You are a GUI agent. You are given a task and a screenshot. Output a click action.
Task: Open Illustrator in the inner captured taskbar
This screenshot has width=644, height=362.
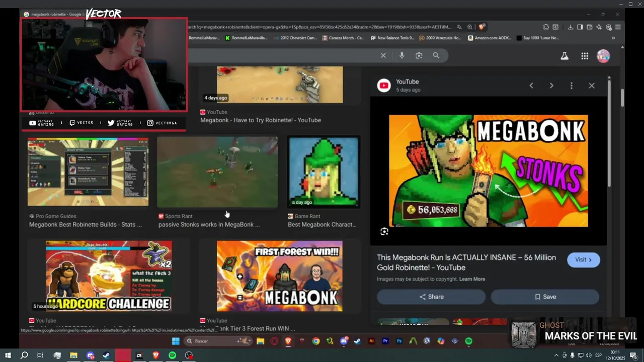pyautogui.click(x=372, y=341)
